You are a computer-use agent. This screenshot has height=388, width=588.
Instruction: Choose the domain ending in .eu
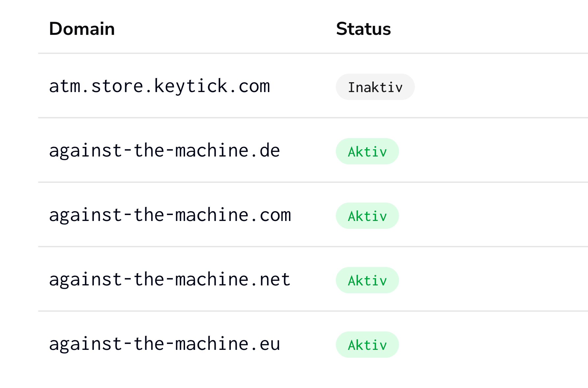click(164, 344)
